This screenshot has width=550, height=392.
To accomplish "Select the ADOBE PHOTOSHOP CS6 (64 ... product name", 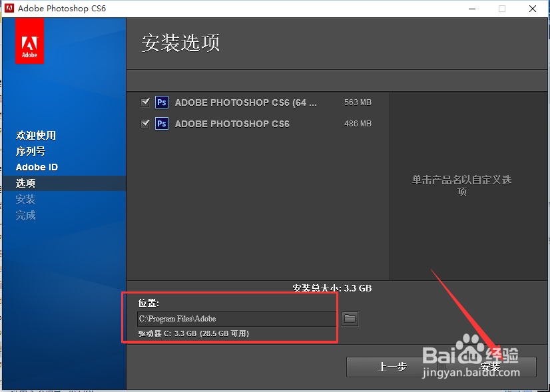I will [x=246, y=102].
